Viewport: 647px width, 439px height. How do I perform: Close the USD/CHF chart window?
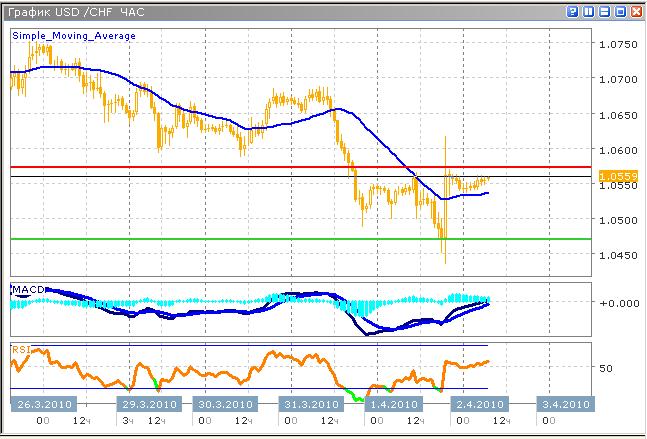click(x=636, y=12)
